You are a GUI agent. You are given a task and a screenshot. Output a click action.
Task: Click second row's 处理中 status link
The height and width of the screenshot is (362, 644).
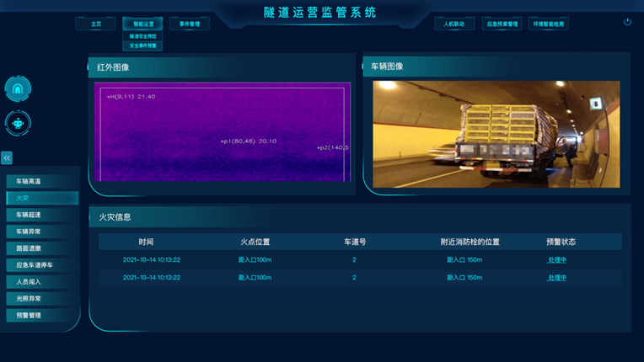(x=557, y=278)
